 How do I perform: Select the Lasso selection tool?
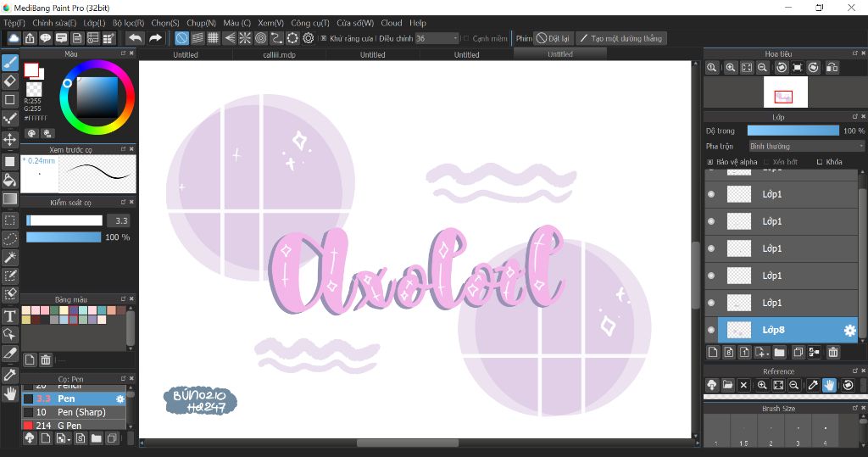[10, 238]
